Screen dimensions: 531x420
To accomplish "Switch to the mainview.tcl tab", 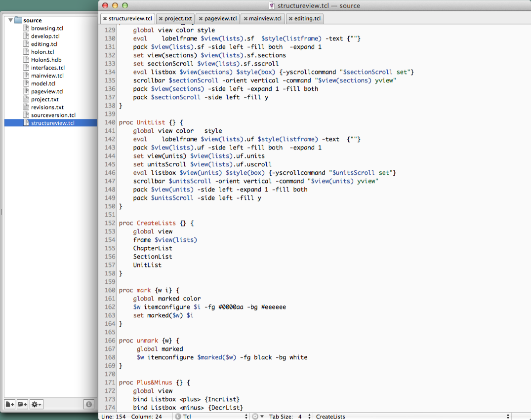I will point(265,19).
